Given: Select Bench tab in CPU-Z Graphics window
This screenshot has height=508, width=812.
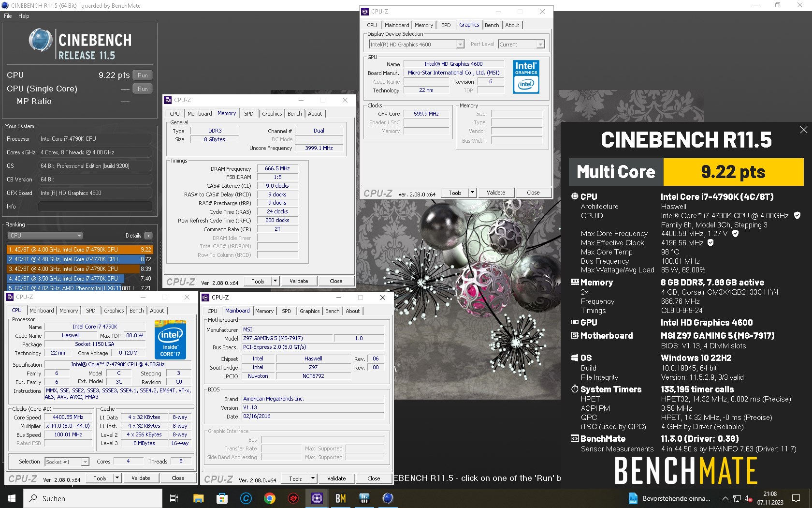Looking at the screenshot, I should [492, 25].
